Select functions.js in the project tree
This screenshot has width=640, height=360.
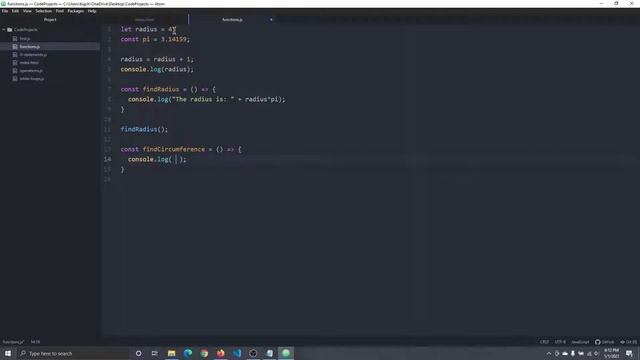click(x=30, y=47)
